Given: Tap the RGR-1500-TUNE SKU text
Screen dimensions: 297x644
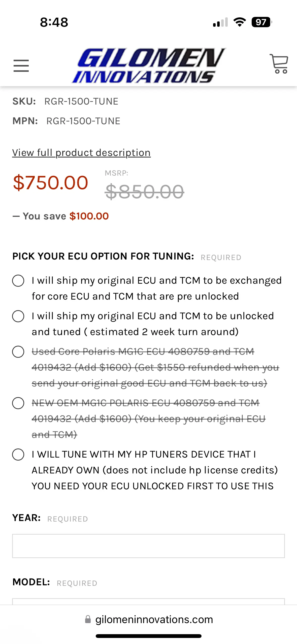Looking at the screenshot, I should 81,102.
